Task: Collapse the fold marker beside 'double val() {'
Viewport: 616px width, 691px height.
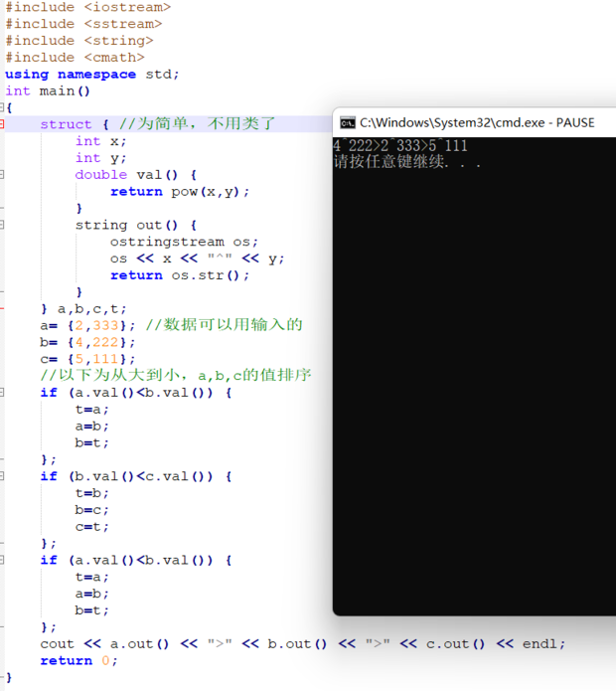Action: coord(2,175)
